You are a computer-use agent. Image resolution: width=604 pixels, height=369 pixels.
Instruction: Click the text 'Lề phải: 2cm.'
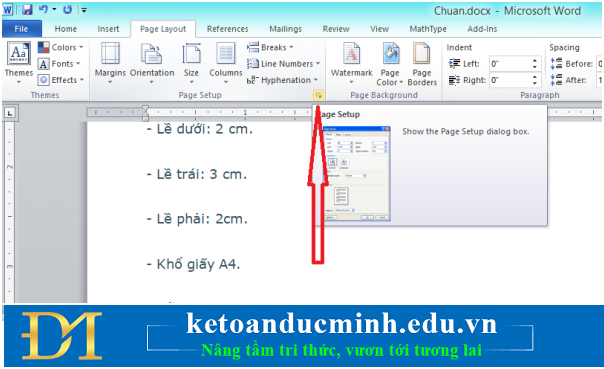coord(197,219)
